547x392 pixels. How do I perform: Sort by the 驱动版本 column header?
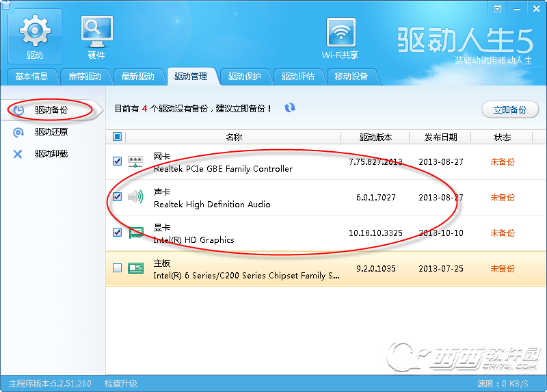pyautogui.click(x=375, y=138)
